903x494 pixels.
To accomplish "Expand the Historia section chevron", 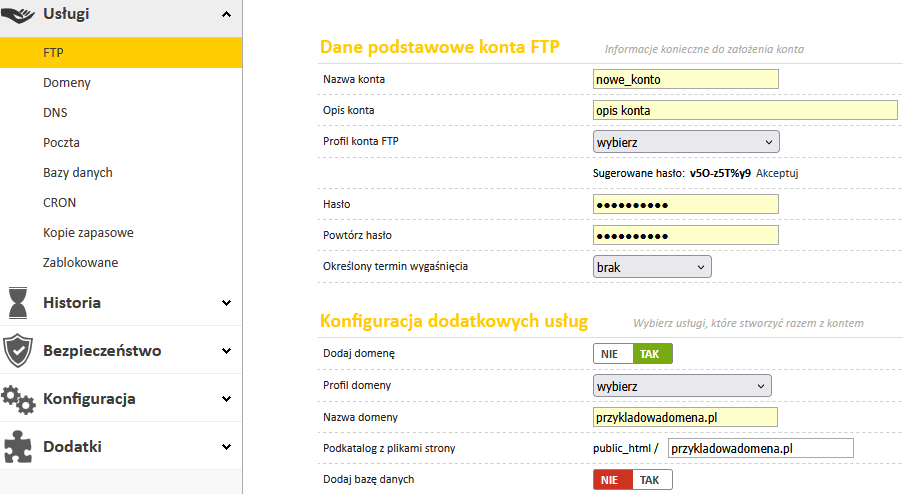I will pos(226,303).
